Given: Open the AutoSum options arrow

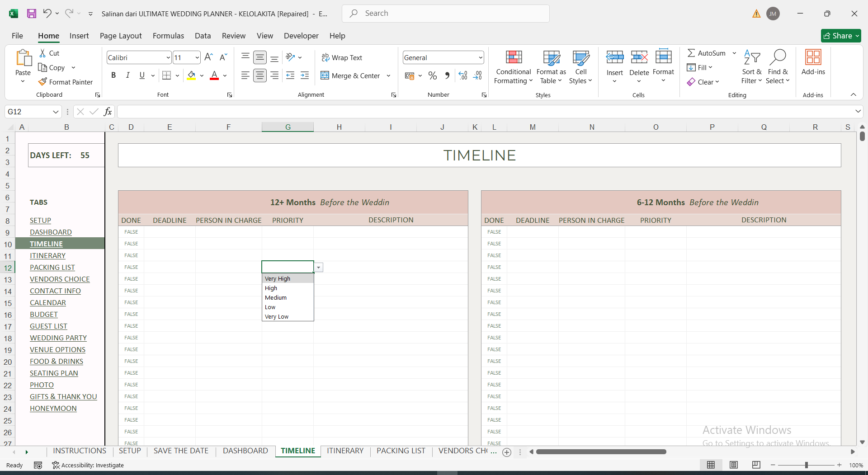Looking at the screenshot, I should [x=734, y=53].
